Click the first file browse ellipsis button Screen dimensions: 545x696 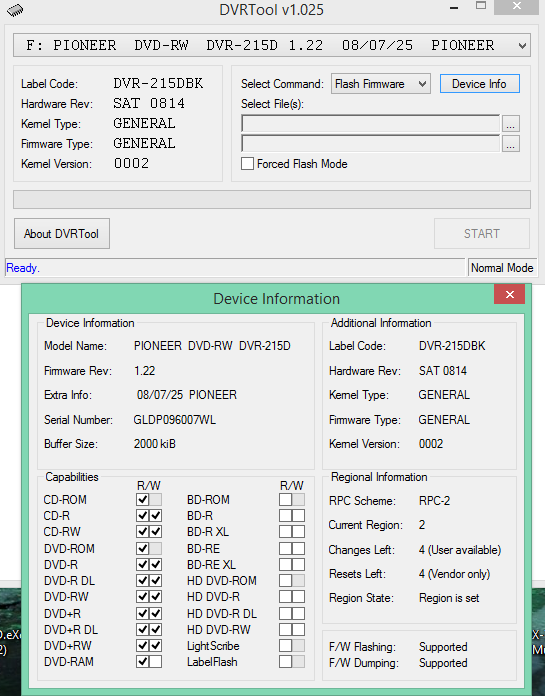tap(510, 124)
